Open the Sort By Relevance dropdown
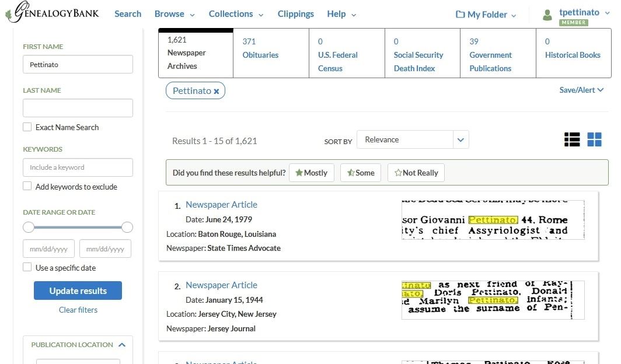This screenshot has width=621, height=364. tap(413, 139)
